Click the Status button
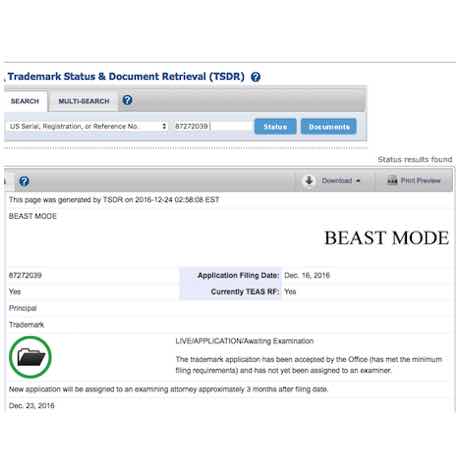 click(275, 127)
